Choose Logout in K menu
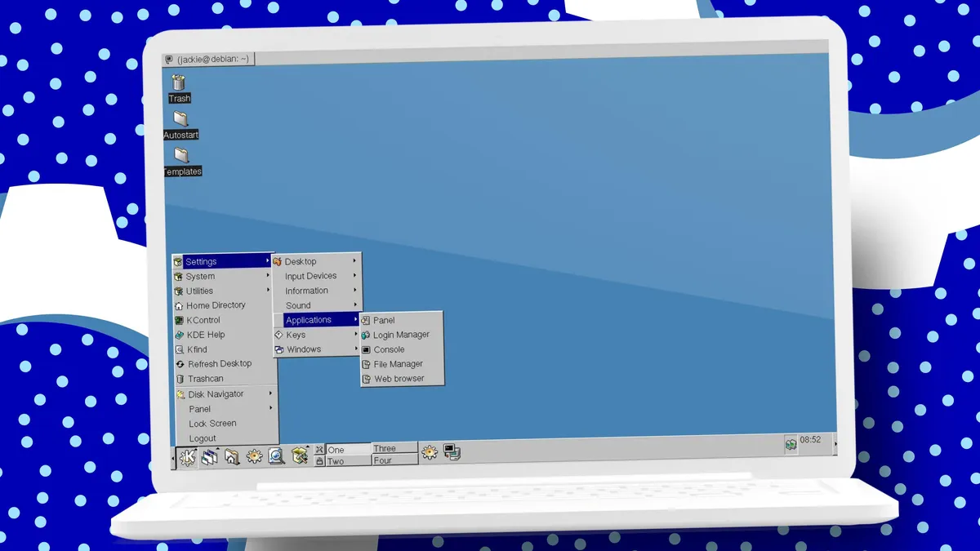The width and height of the screenshot is (980, 551). (x=227, y=438)
